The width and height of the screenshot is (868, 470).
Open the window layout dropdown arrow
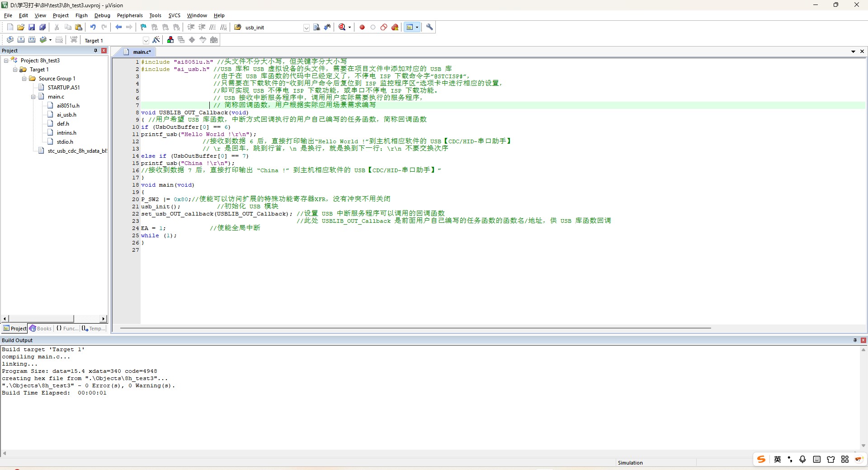tap(417, 27)
